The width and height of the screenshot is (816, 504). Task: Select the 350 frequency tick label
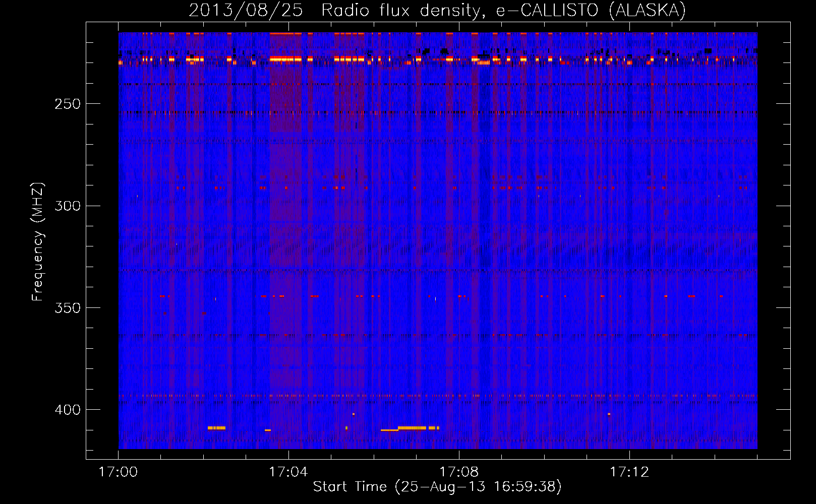click(x=67, y=308)
